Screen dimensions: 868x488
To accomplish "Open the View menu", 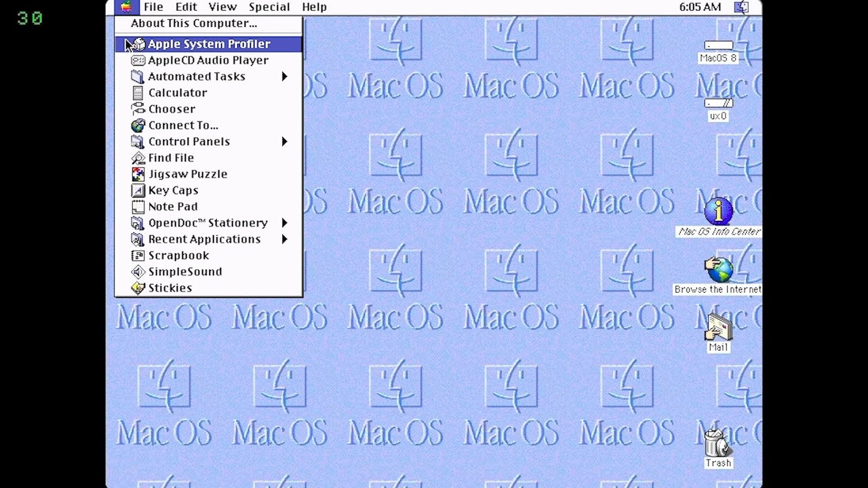I will (222, 7).
